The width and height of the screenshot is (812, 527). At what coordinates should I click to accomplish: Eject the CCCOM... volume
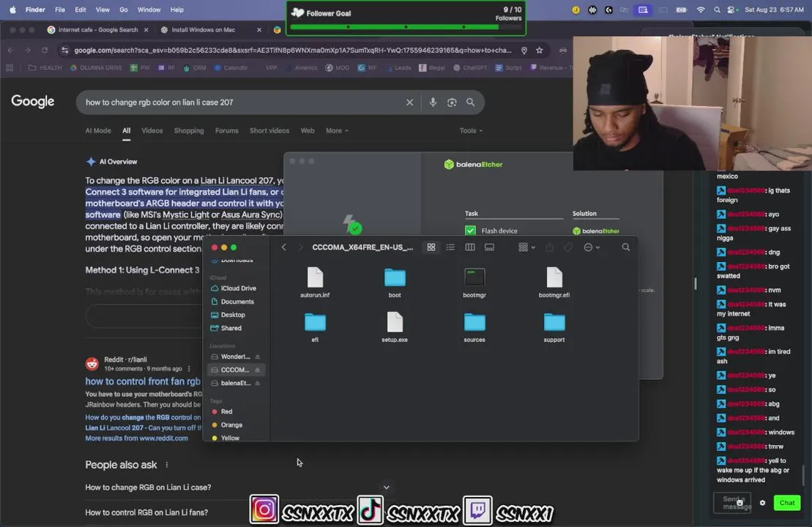258,370
